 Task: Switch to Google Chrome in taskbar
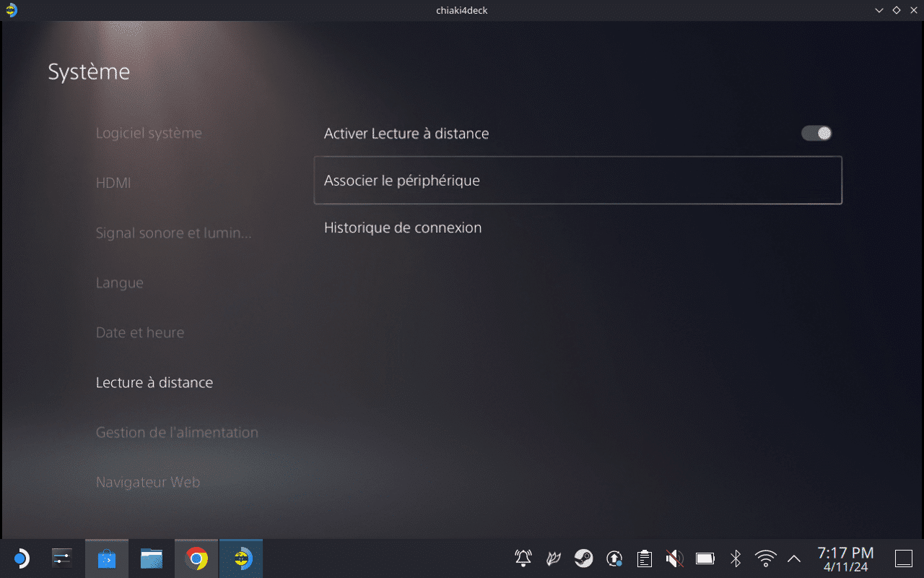tap(196, 558)
